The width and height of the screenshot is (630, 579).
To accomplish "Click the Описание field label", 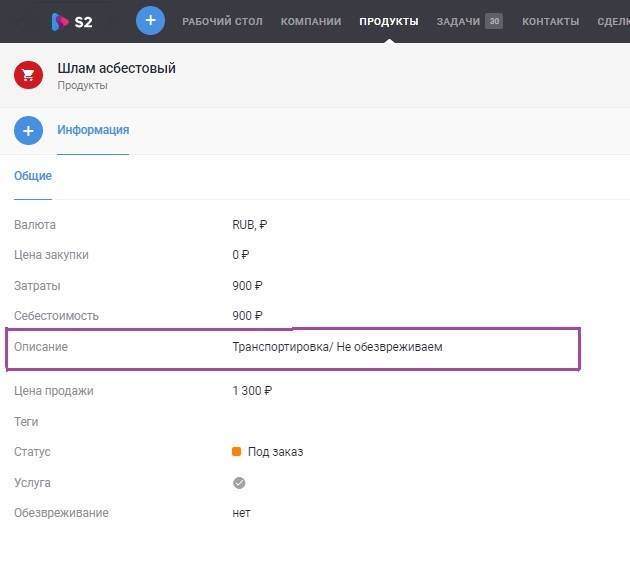I will [x=41, y=347].
